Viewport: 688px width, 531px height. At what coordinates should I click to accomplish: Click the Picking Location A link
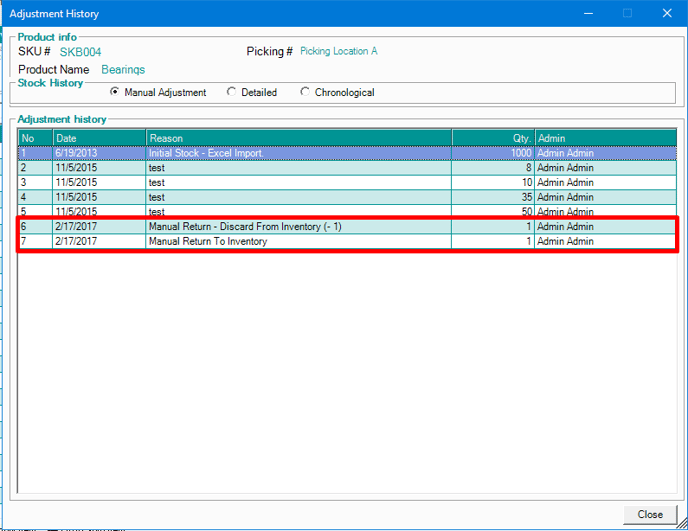pos(338,51)
